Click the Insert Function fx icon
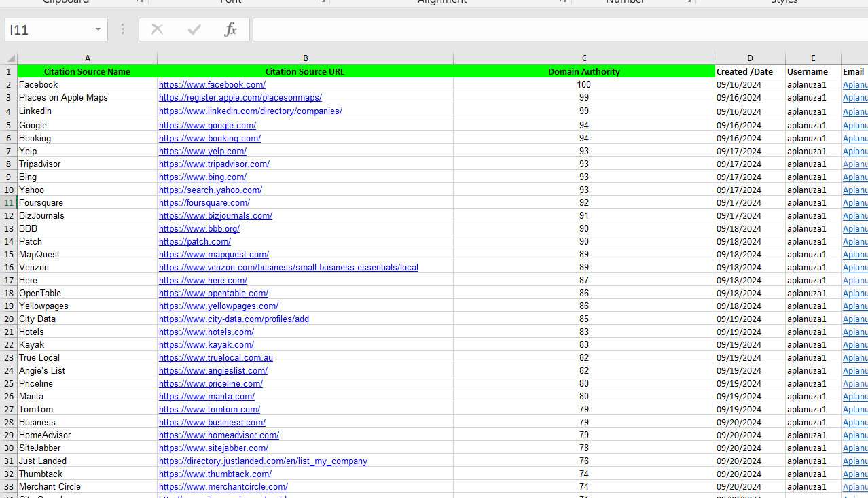868x498 pixels. point(231,29)
